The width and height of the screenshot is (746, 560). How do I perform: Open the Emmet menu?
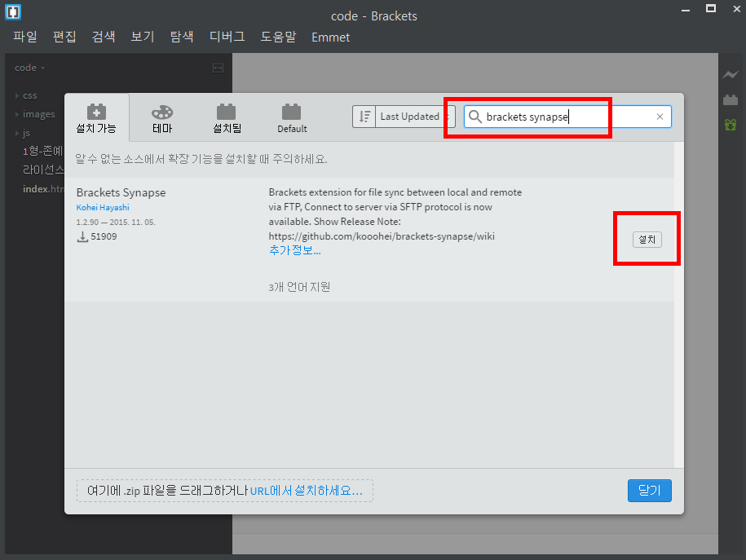point(331,37)
